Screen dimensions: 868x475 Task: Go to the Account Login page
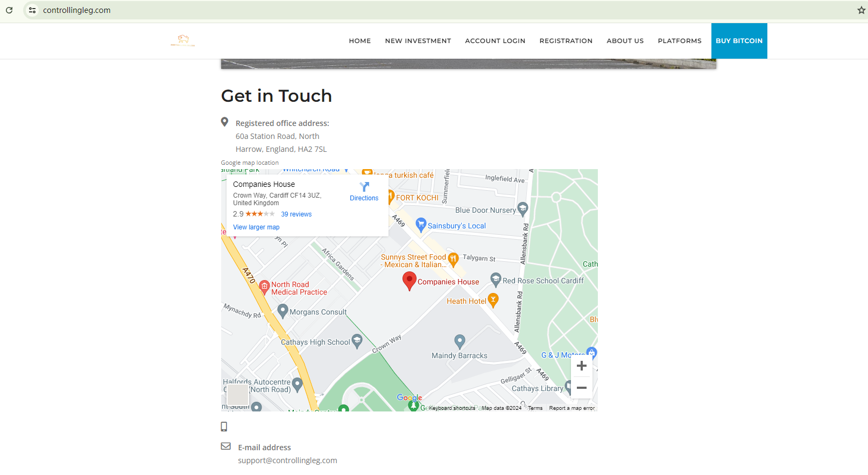coord(495,41)
